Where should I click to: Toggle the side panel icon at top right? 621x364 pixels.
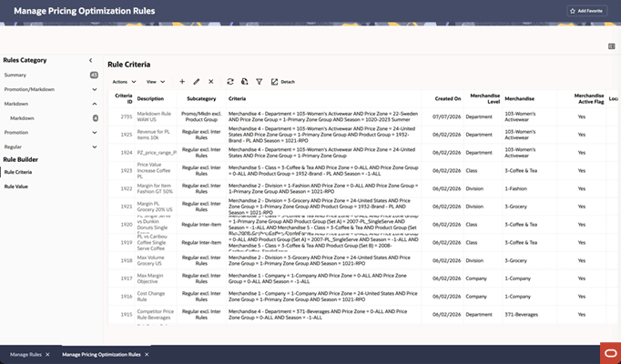click(612, 46)
